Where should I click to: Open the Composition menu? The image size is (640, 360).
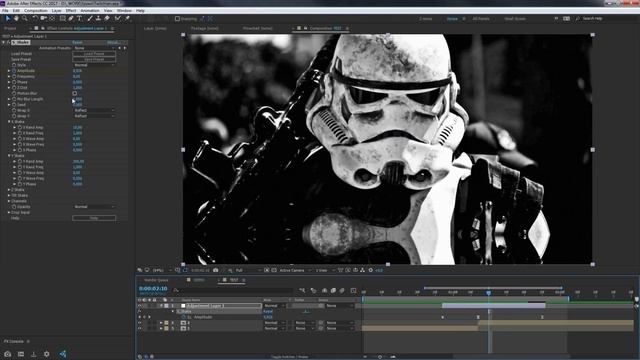pyautogui.click(x=36, y=11)
